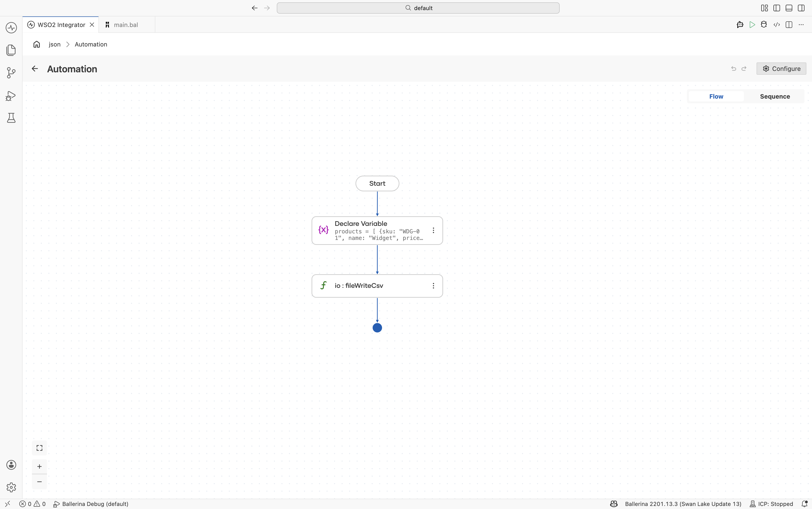Viewport: 812px width, 509px height.
Task: Switch to the main.bal tab
Action: coord(127,25)
